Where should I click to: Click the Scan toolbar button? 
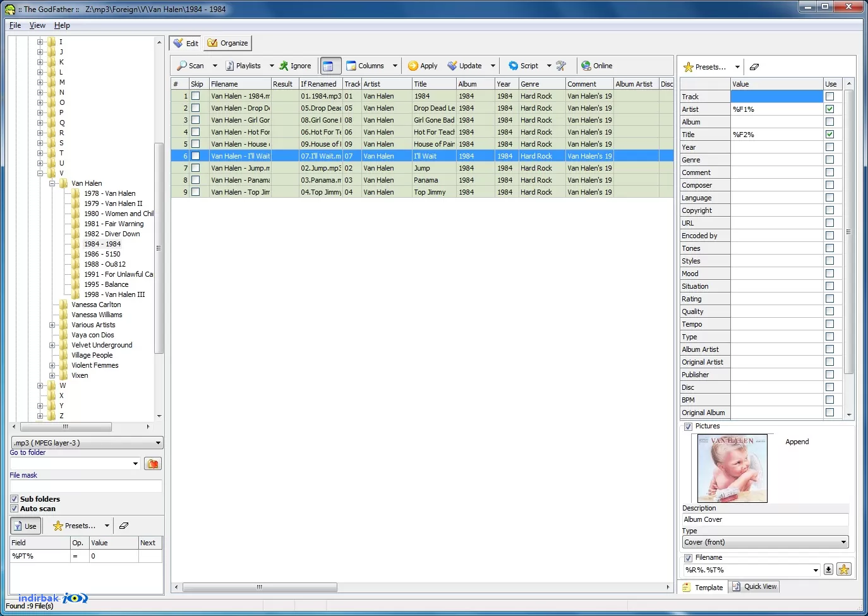(x=190, y=66)
